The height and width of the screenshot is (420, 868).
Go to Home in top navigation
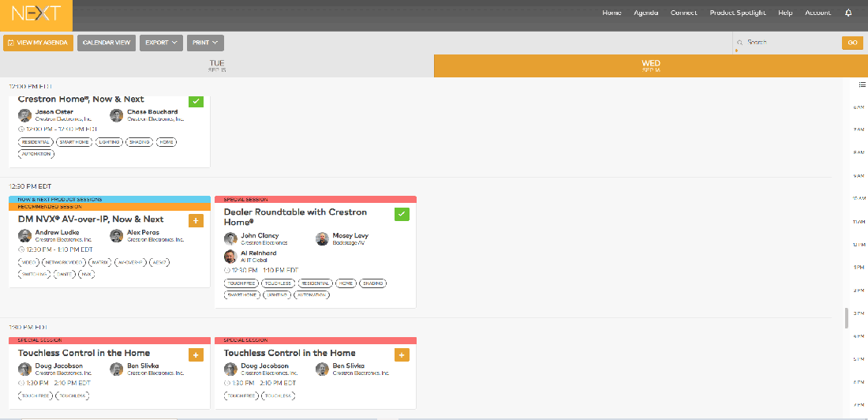coord(612,13)
